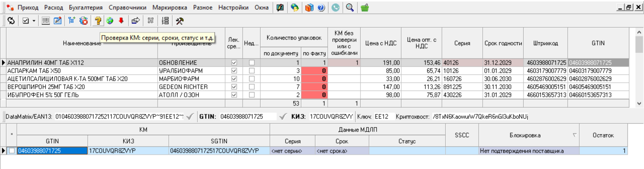Click the red down arrow icon
The height and width of the screenshot is (169, 644).
121,21
